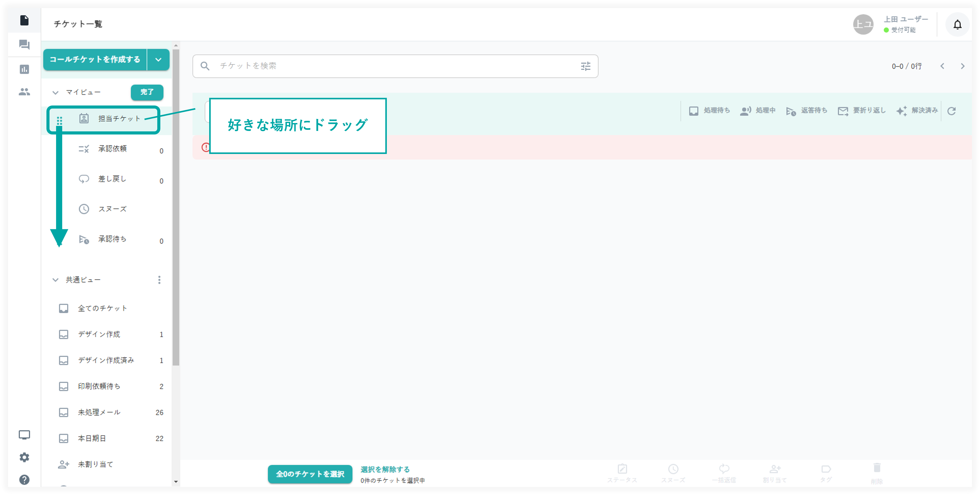Open the contacts people sidebar icon
Screen dimensions: 980x495
coord(24,92)
